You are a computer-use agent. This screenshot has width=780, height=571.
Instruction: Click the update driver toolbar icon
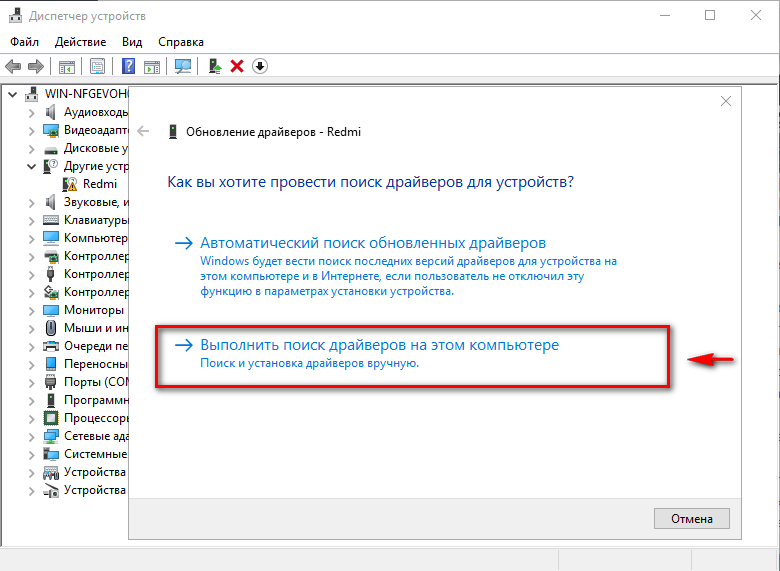[214, 66]
